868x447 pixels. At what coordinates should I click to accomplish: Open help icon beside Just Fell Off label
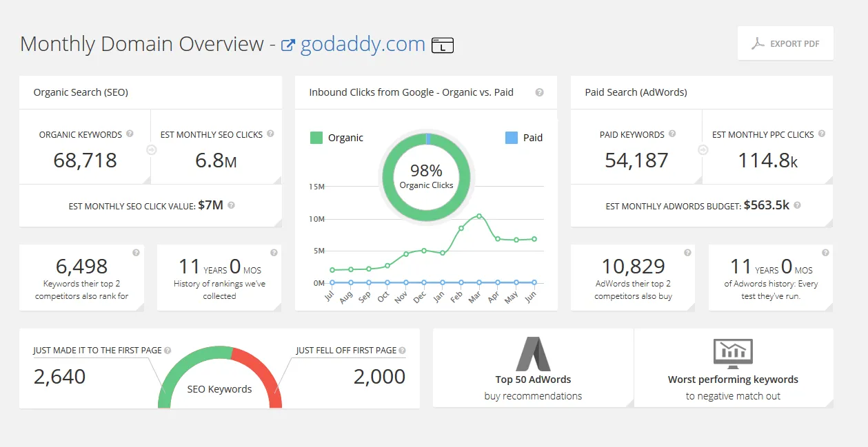(x=402, y=350)
